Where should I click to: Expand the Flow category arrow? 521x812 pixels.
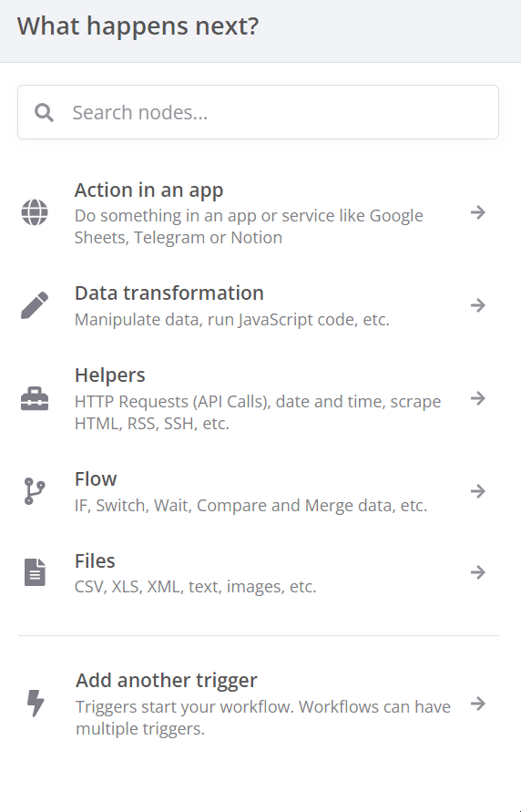(478, 491)
